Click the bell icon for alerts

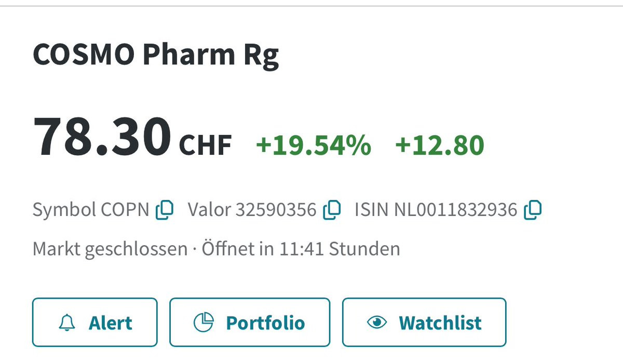tap(67, 322)
